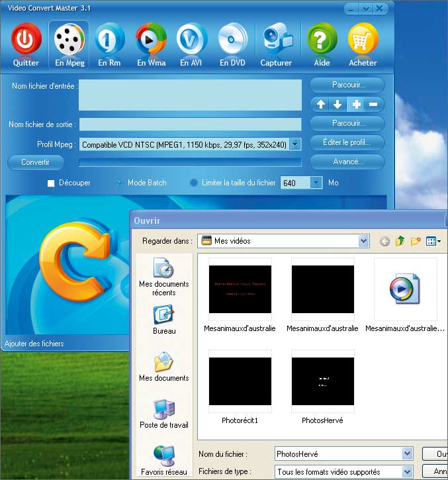Viewport: 448px width, 480px height.
Task: Click the Acheter shopping cart icon
Action: tap(363, 40)
